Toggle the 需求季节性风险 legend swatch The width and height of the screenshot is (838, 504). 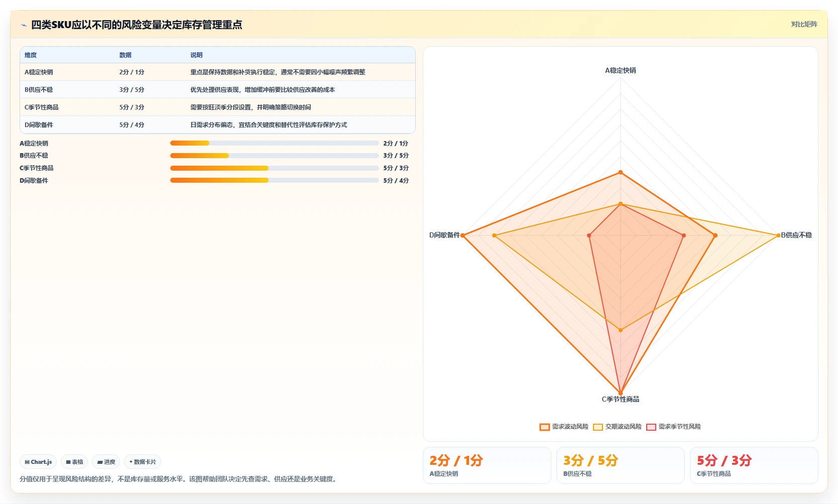(651, 427)
